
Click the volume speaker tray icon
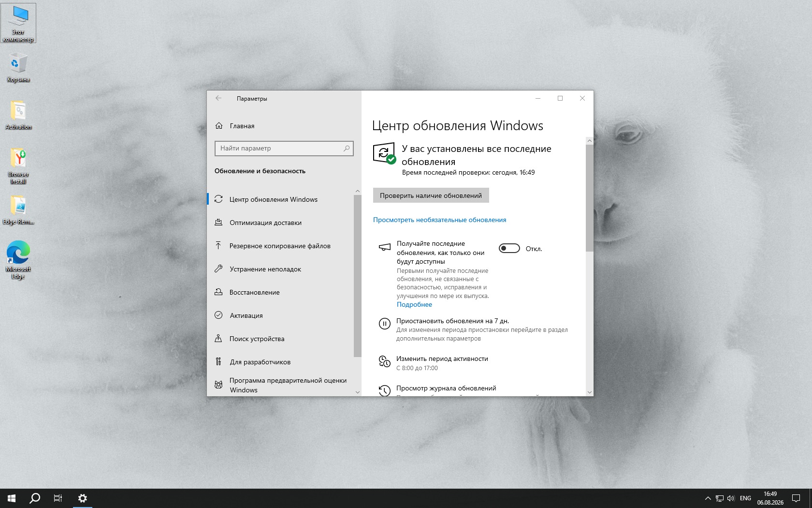click(x=731, y=498)
